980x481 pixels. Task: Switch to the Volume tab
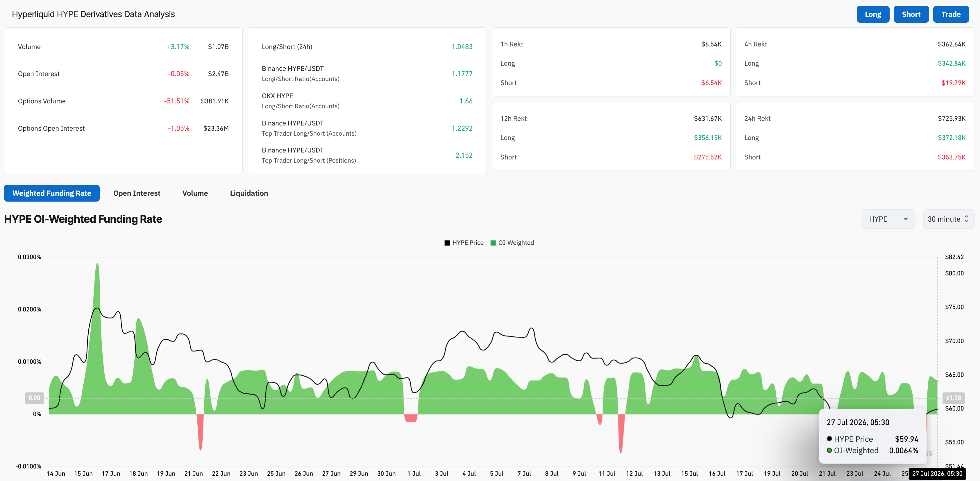pos(195,193)
